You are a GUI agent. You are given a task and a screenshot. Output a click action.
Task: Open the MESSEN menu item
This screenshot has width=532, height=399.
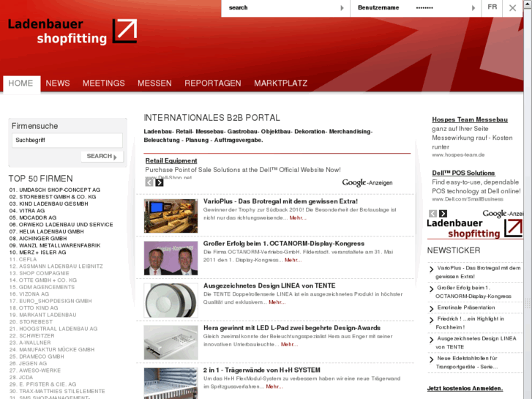[x=154, y=83]
